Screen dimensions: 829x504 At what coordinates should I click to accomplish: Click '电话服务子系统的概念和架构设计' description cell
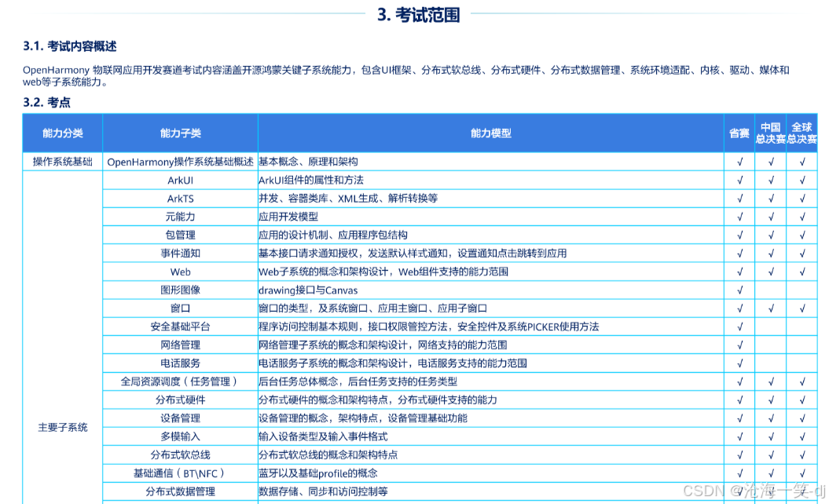click(x=490, y=363)
